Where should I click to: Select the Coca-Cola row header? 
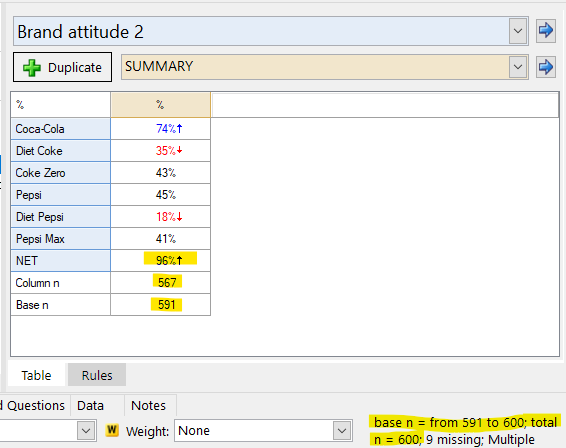(61, 129)
